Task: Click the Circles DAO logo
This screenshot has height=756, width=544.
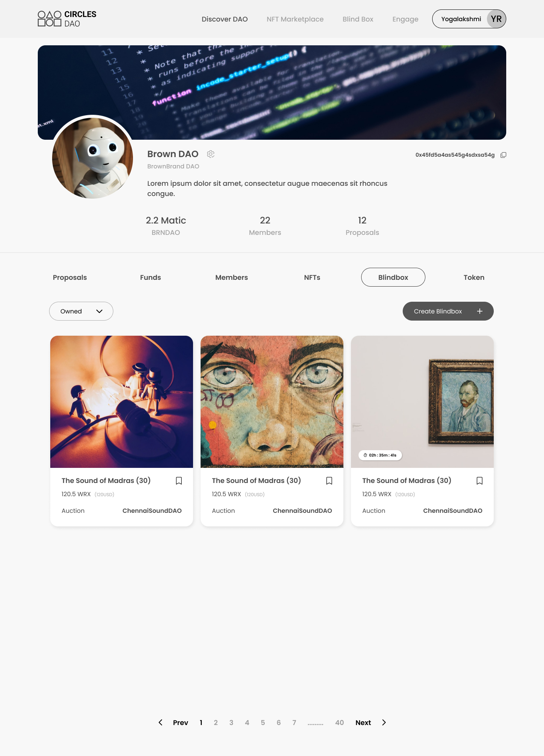Action: click(x=67, y=19)
